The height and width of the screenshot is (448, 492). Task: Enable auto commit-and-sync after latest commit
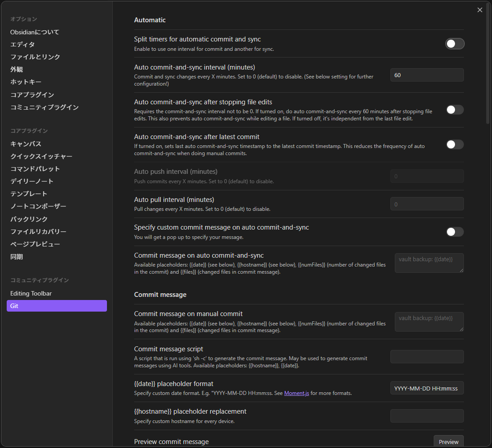click(x=455, y=144)
